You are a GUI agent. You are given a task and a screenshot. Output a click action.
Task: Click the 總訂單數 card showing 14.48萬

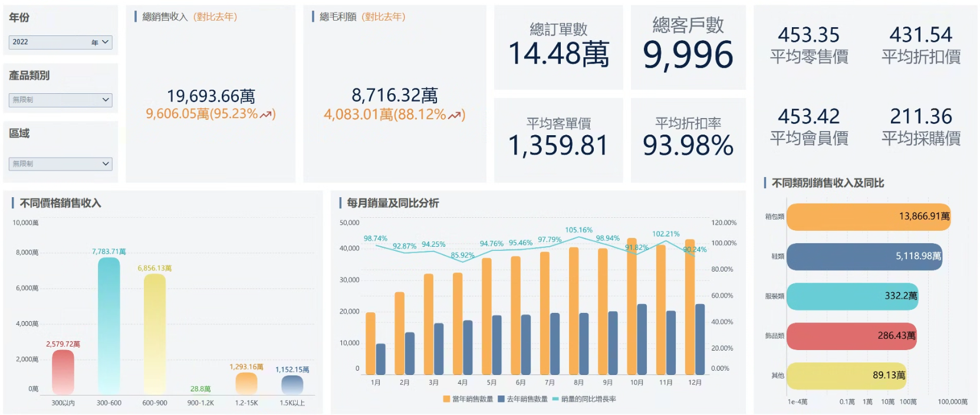click(558, 47)
